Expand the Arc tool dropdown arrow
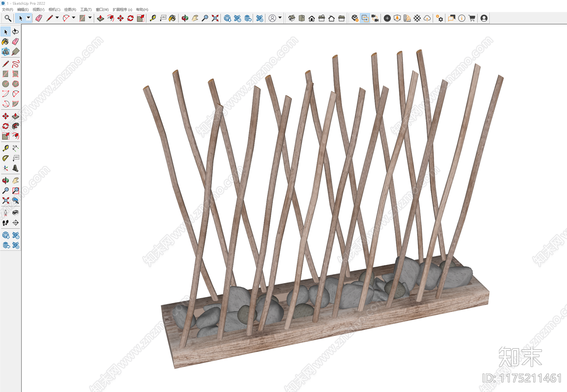 (x=73, y=18)
